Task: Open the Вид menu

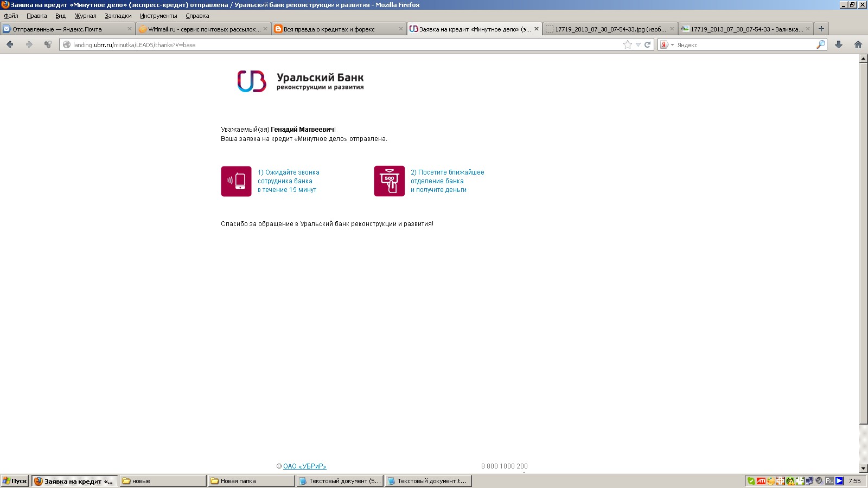Action: coord(60,16)
